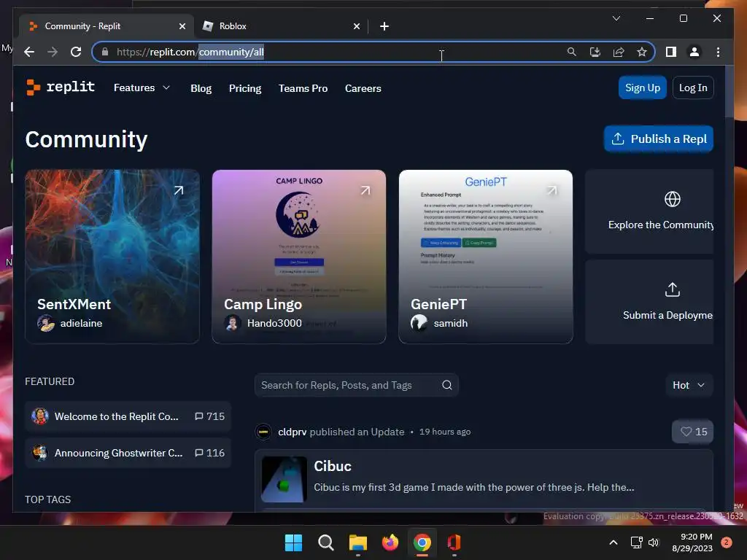Open the Blog page
This screenshot has height=560, width=747.
201,88
